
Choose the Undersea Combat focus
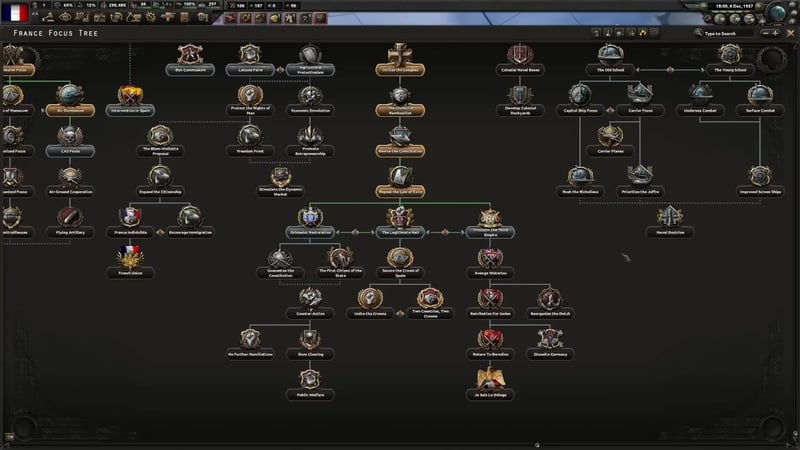point(700,101)
